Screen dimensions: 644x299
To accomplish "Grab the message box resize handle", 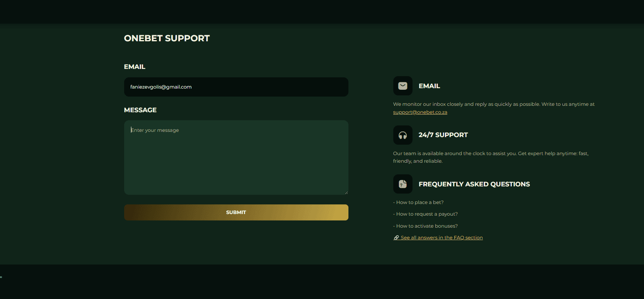I will [346, 192].
